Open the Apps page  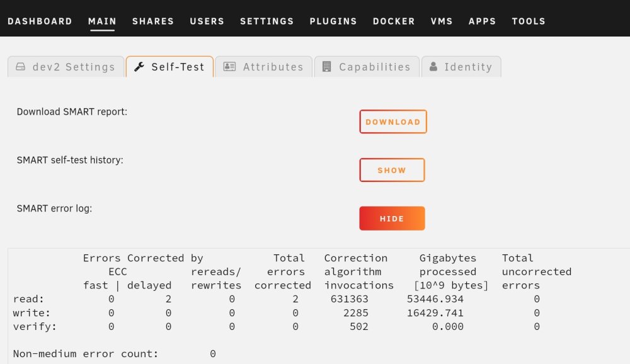coord(482,21)
